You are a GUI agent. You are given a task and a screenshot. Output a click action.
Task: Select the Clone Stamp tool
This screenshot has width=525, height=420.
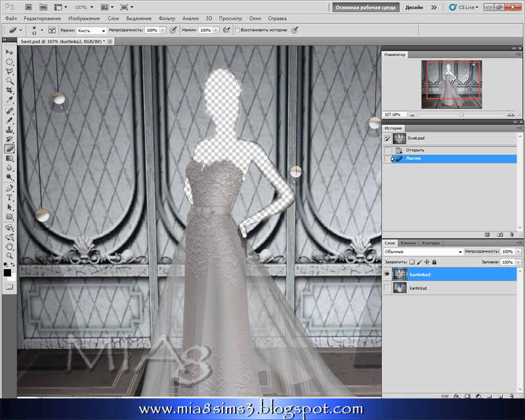(x=9, y=130)
